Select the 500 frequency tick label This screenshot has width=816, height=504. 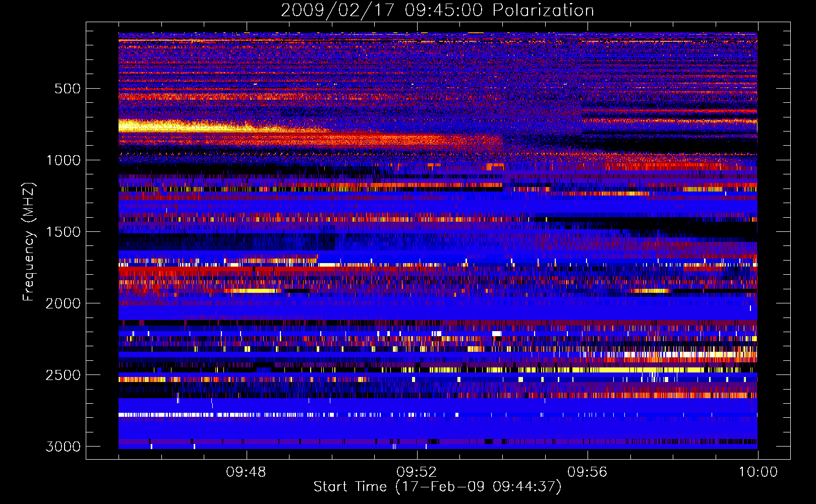coord(68,89)
